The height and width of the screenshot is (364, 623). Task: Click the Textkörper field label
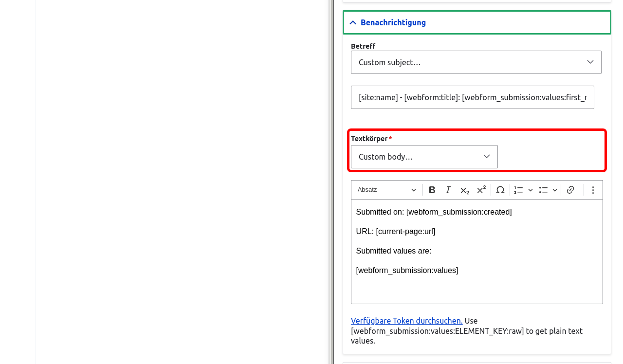point(369,139)
